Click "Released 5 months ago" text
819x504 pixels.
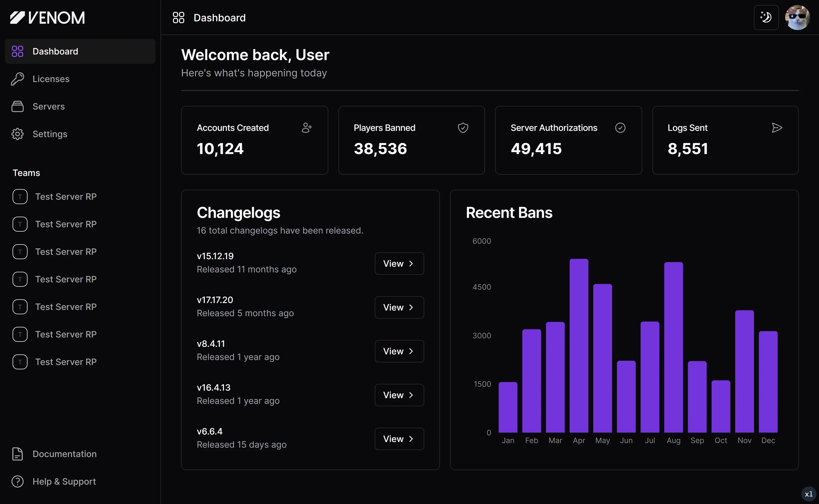tap(245, 313)
